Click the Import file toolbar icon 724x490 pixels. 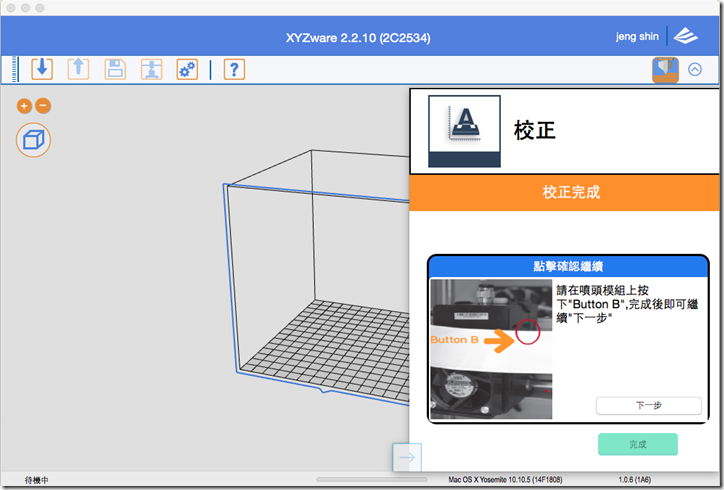click(x=42, y=69)
